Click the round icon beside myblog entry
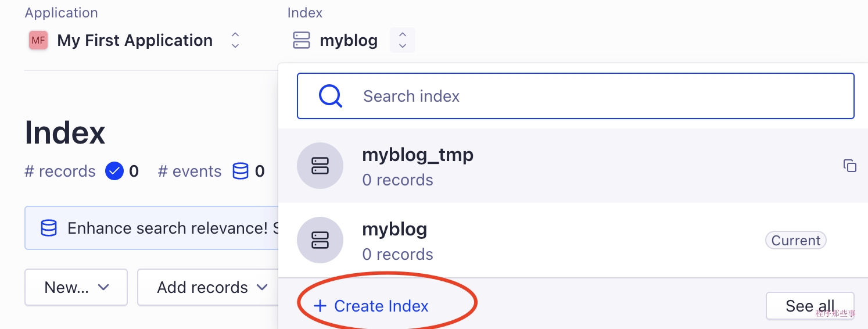 [320, 240]
